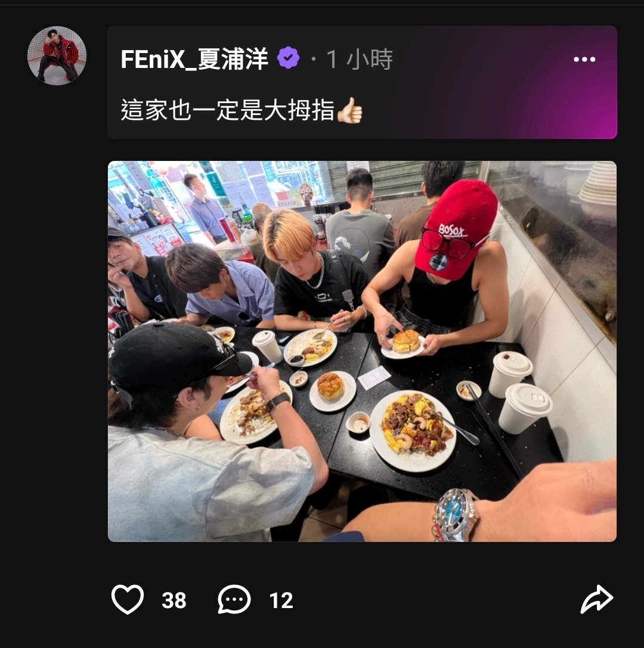Click the purple gradient post bubble
644x648 pixels.
(x=362, y=82)
